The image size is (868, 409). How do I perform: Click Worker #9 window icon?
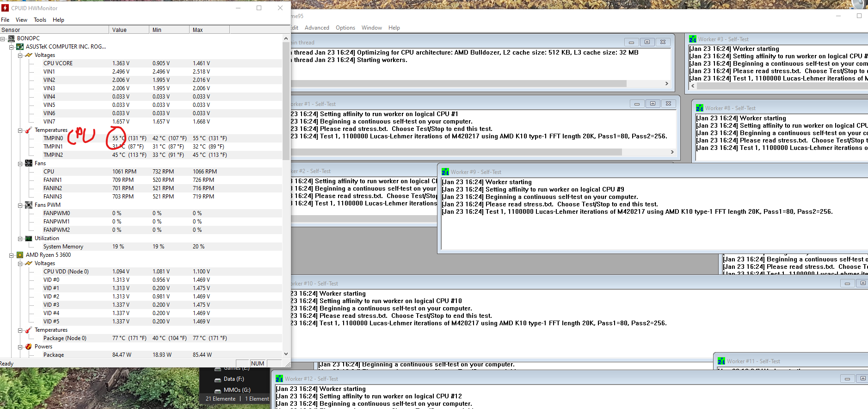pos(445,172)
